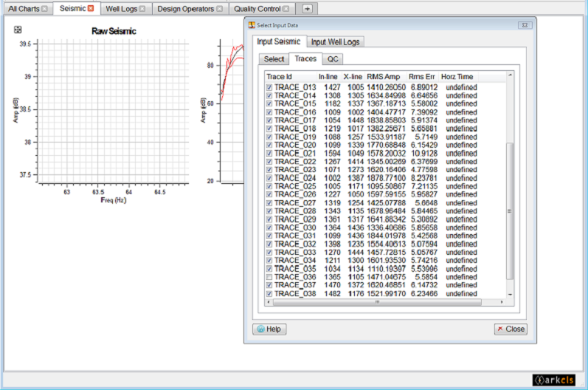Select the Input Well Logs tab

coord(335,42)
